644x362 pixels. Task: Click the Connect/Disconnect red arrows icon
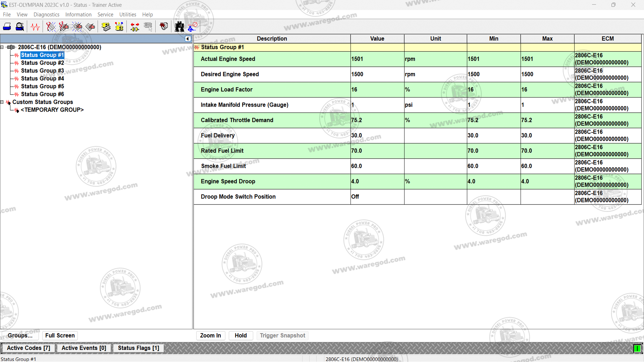tap(135, 27)
